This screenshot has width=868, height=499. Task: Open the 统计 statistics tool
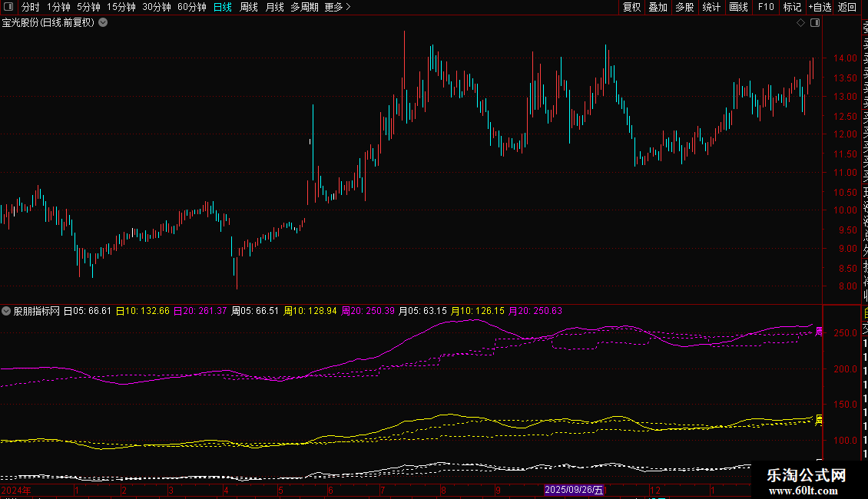point(711,7)
